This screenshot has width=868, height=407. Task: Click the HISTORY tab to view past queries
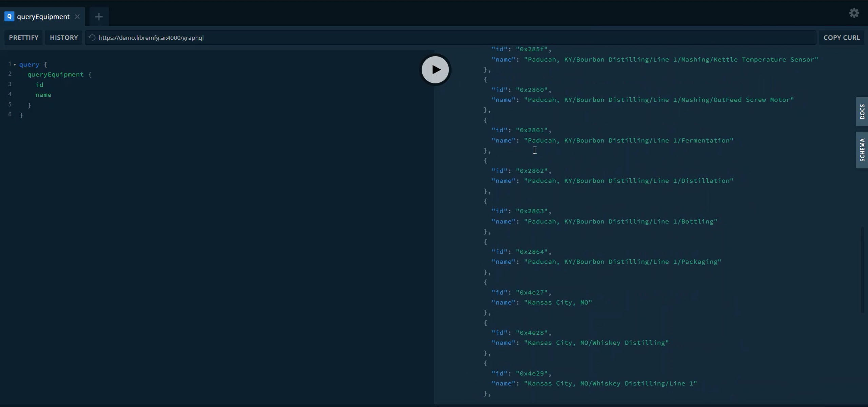pos(63,38)
